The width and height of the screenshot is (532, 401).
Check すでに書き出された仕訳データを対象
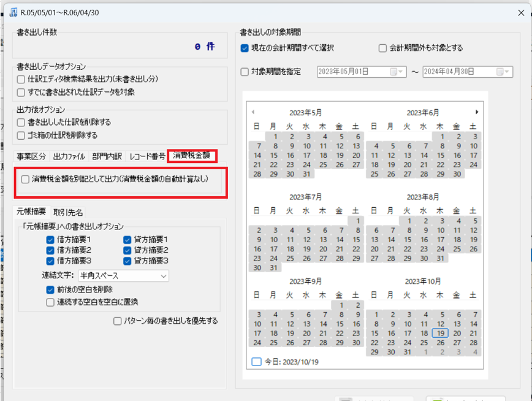click(x=21, y=93)
